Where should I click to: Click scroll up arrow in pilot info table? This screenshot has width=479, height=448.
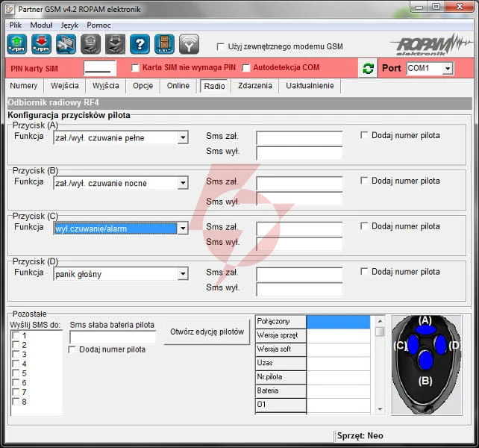(x=380, y=321)
